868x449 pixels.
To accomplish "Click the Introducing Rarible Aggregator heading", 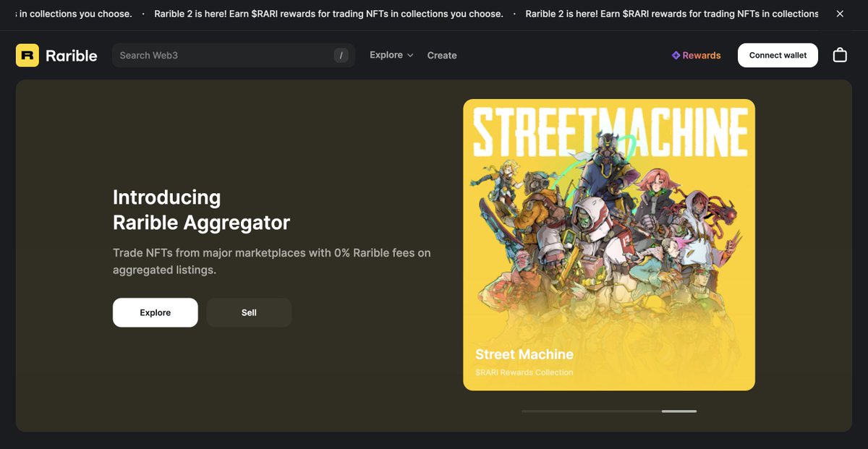I will (x=201, y=210).
